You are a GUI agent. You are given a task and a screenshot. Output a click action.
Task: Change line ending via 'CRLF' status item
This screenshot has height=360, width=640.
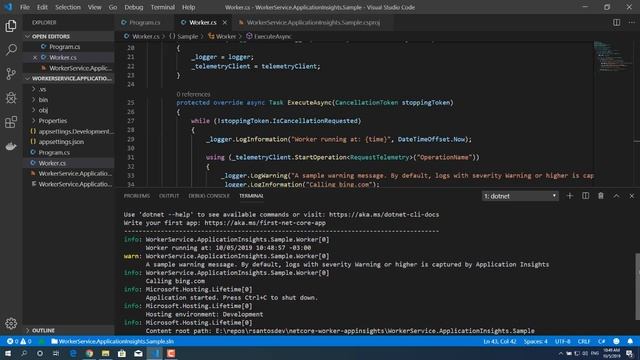pos(584,341)
